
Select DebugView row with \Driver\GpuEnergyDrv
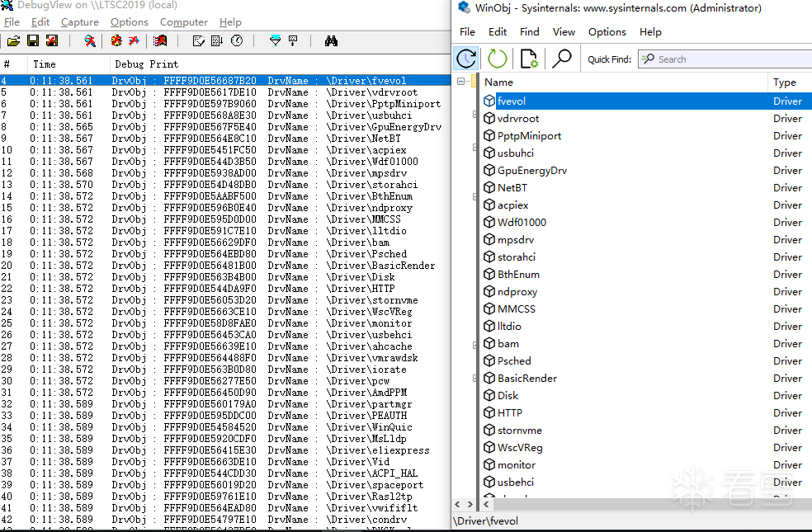(225, 127)
